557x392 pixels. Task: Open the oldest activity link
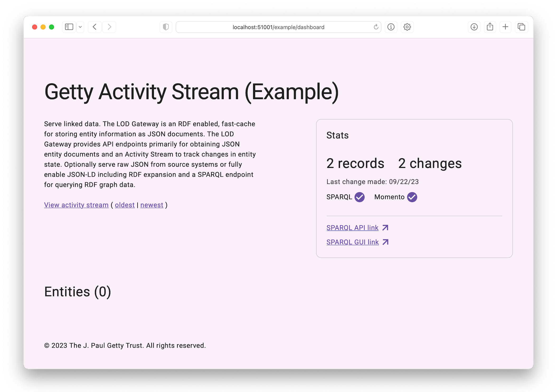125,205
